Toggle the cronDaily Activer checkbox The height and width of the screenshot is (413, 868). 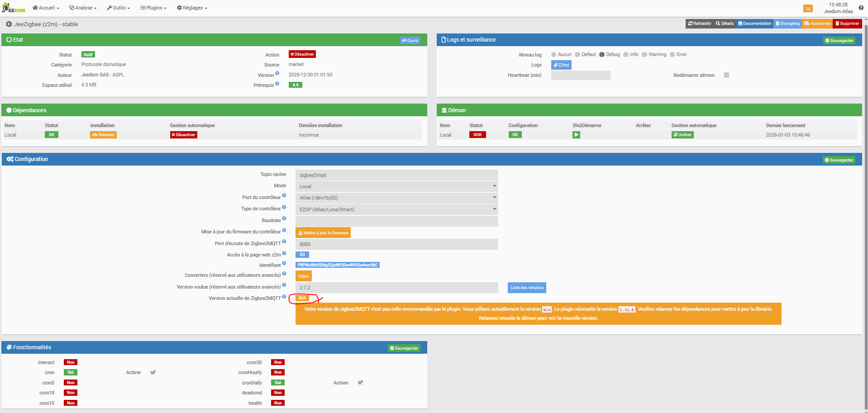click(x=360, y=383)
